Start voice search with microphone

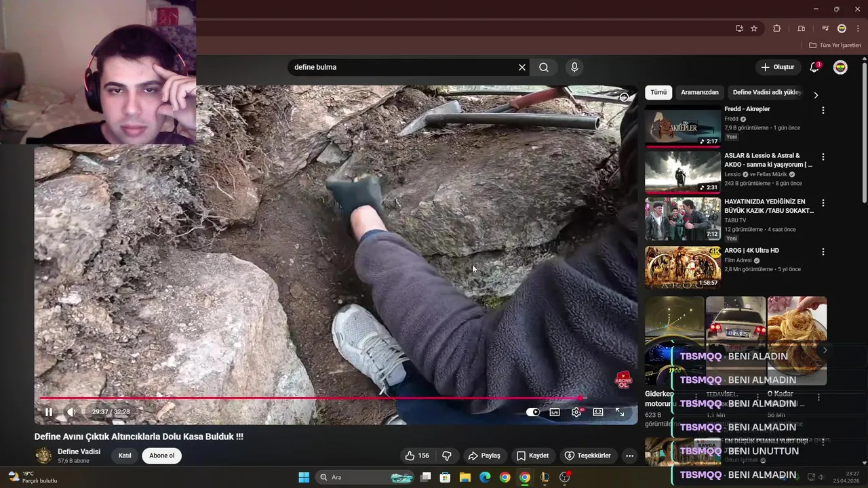[574, 67]
